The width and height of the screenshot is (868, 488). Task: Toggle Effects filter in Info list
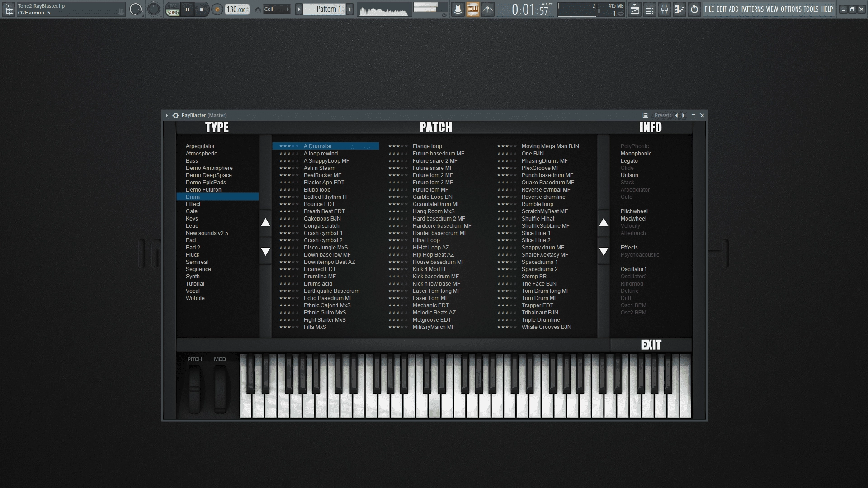tap(629, 248)
